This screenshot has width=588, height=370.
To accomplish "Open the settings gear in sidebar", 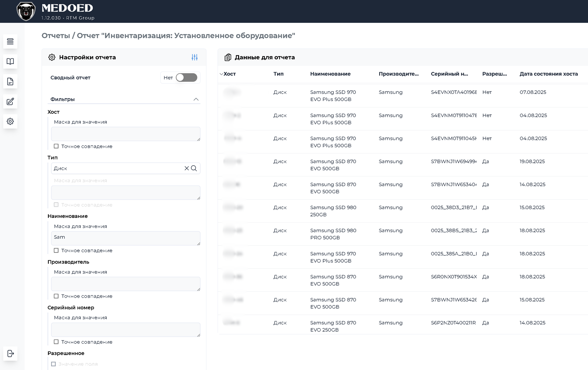I will pyautogui.click(x=10, y=121).
